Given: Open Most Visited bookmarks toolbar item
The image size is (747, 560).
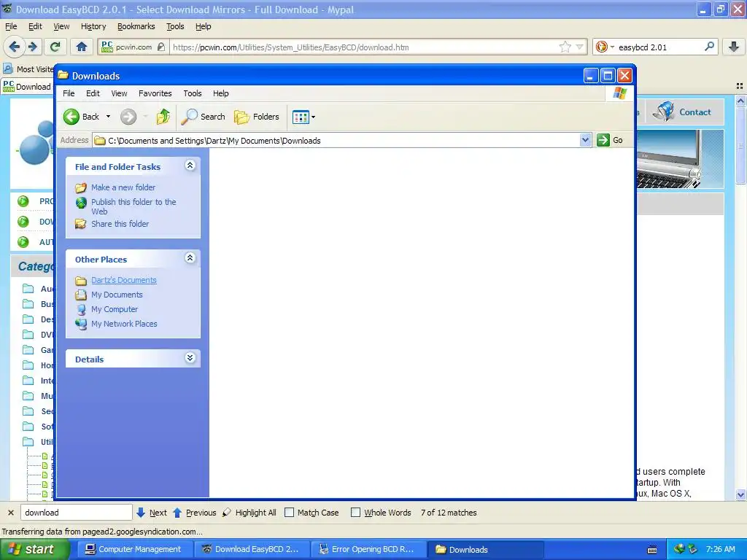Looking at the screenshot, I should click(28, 69).
